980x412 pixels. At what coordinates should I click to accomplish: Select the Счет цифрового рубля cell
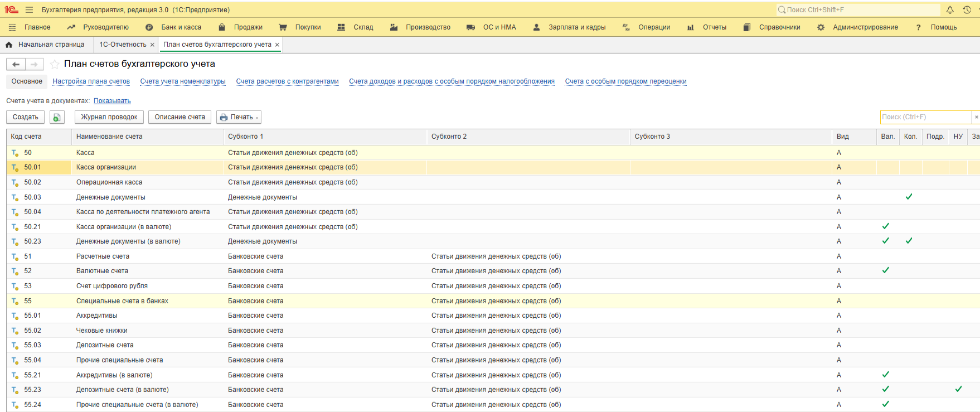point(112,286)
